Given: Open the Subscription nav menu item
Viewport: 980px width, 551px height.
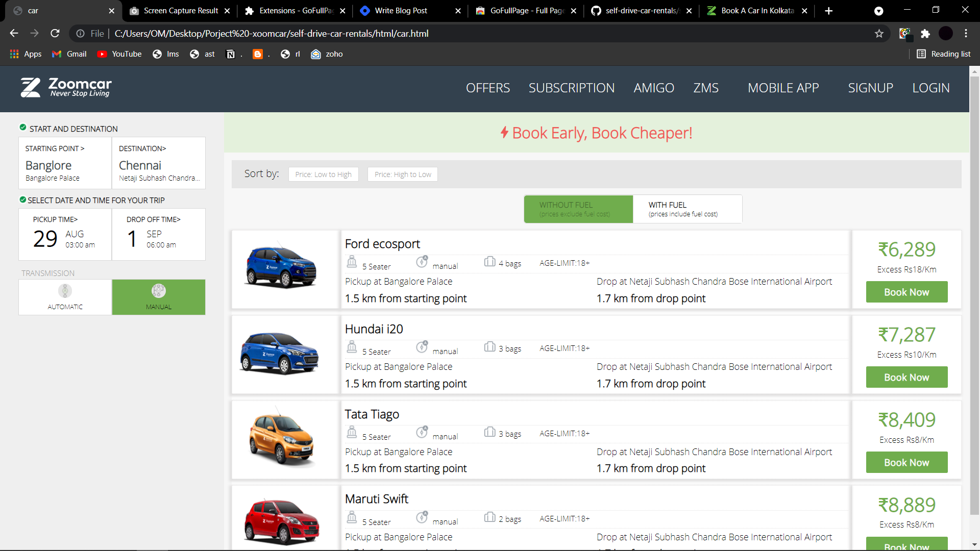Looking at the screenshot, I should pyautogui.click(x=571, y=88).
